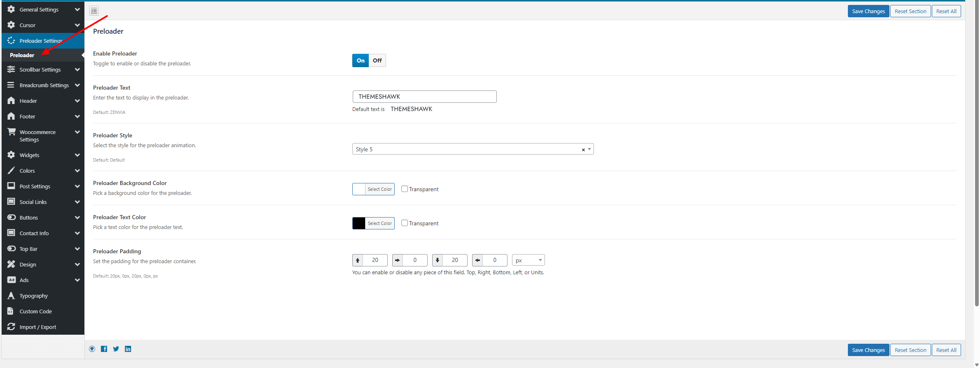Click the bottom Reset Section button
Screen dimensions: 980x368
coord(910,350)
